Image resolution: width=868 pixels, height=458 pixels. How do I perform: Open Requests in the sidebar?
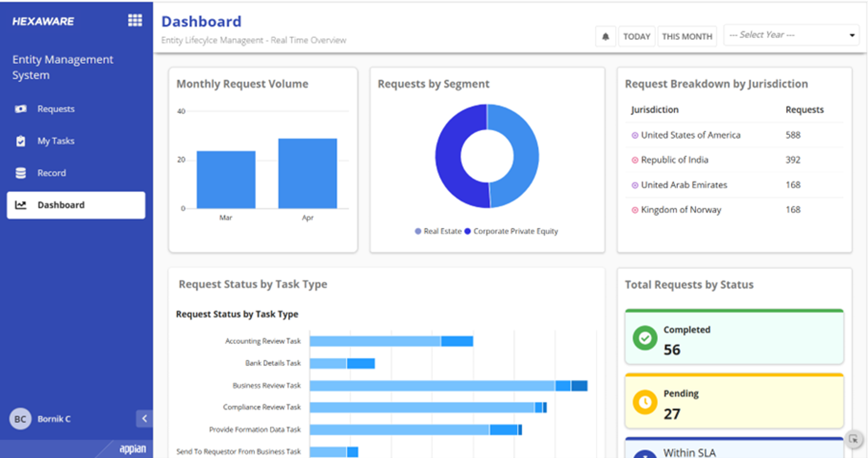76,109
